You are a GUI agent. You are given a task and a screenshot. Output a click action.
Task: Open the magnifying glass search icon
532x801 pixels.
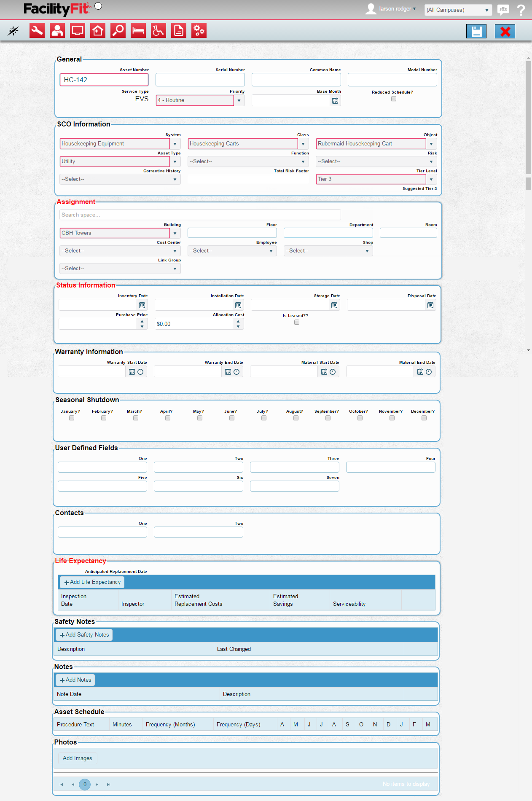pos(118,31)
